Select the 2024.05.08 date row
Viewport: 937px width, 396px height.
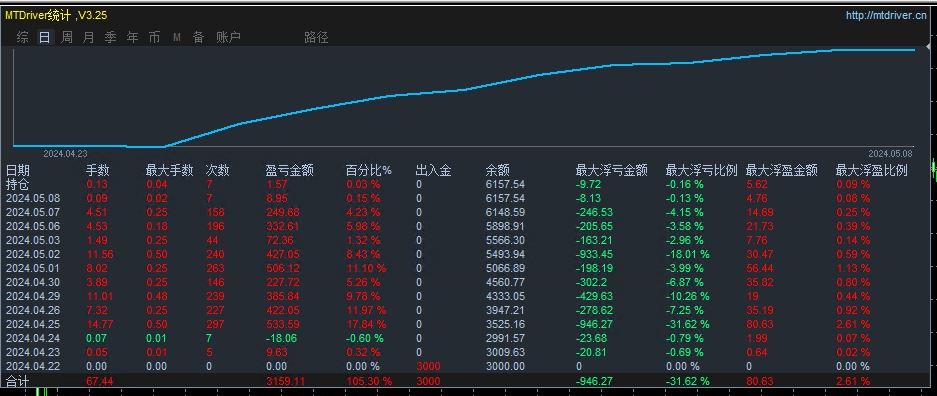click(33, 198)
